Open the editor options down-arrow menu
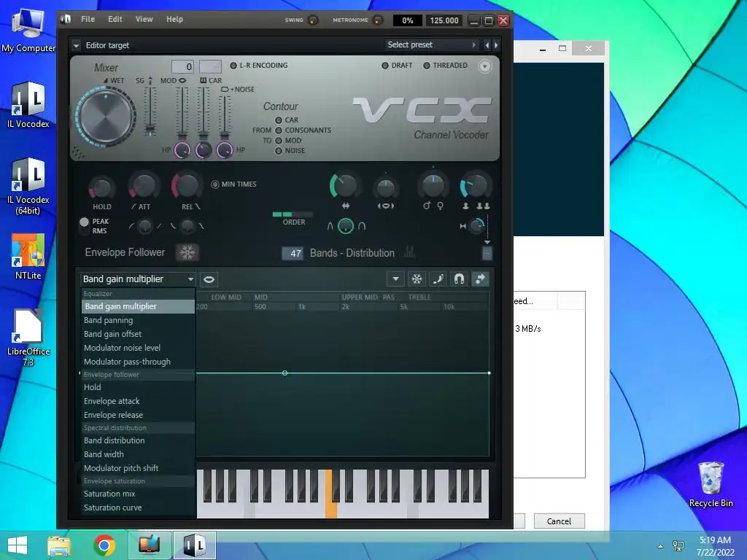This screenshot has height=560, width=747. (x=395, y=279)
